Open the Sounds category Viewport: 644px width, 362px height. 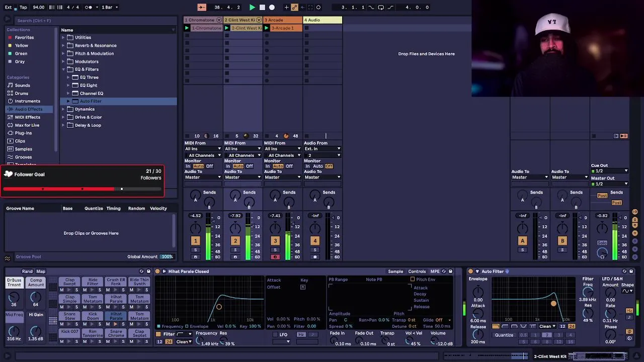point(22,85)
